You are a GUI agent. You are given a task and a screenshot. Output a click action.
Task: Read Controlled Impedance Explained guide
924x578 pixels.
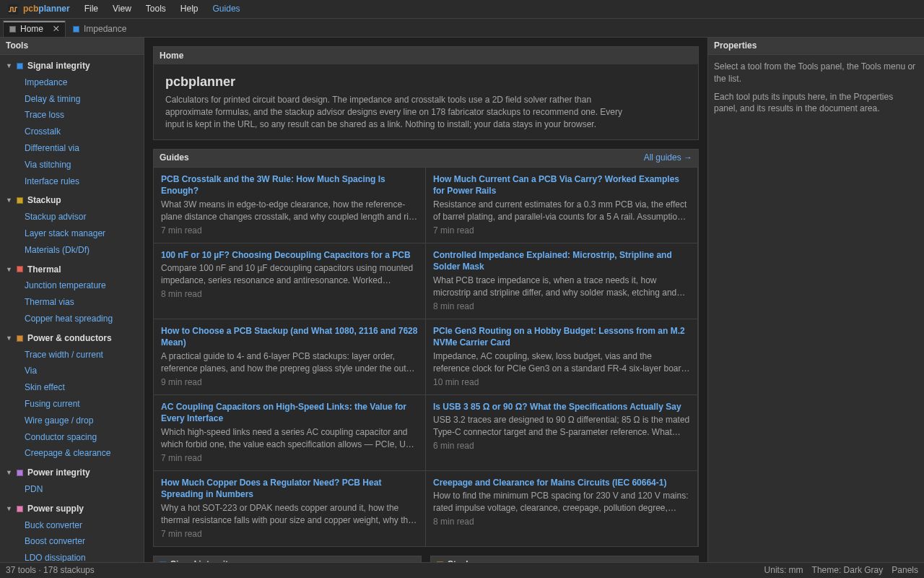pos(552,261)
